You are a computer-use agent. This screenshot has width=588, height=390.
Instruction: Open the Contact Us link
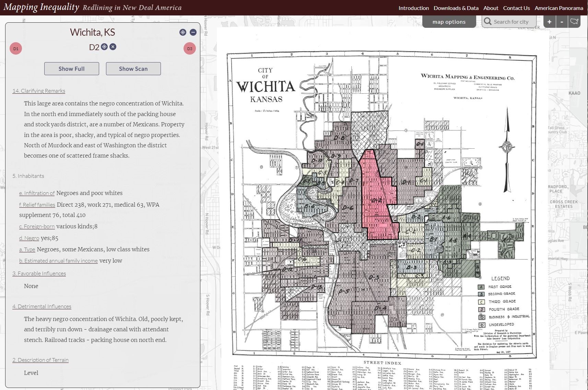[516, 8]
